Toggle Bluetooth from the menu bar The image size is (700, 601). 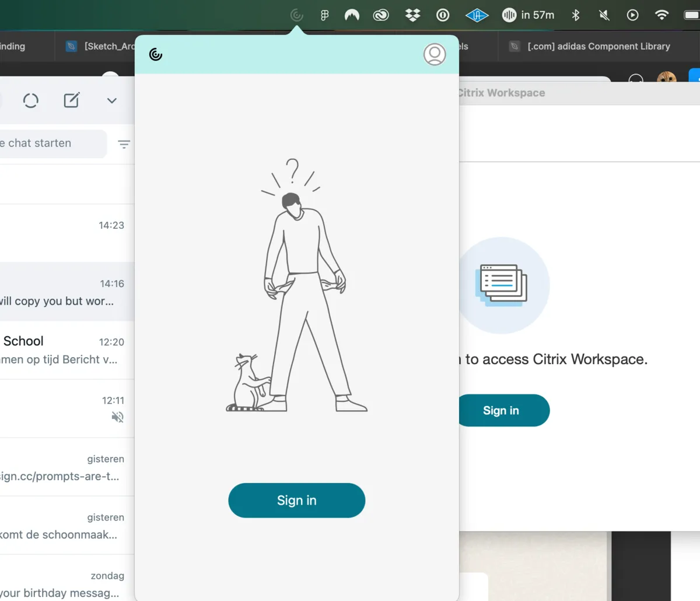pos(576,15)
